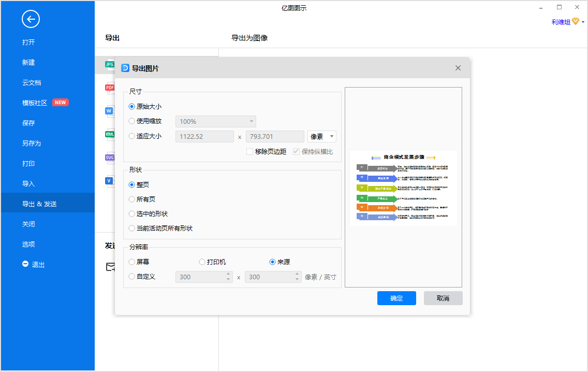Viewport: 588px width, 372px height.
Task: Click the 取消 cancel button
Action: [x=443, y=298]
